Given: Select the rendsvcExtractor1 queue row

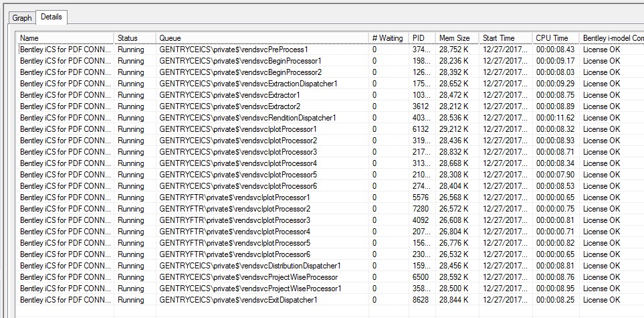Looking at the screenshot, I should pyautogui.click(x=330, y=95).
